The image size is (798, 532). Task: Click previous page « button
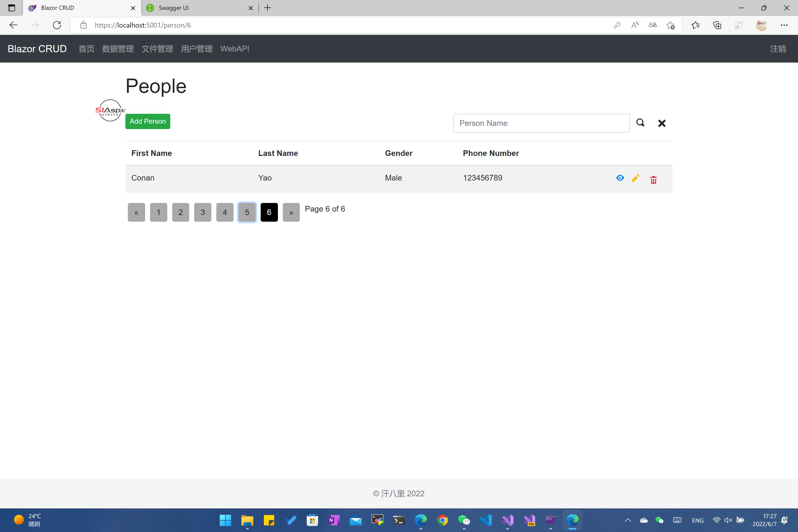tap(136, 212)
